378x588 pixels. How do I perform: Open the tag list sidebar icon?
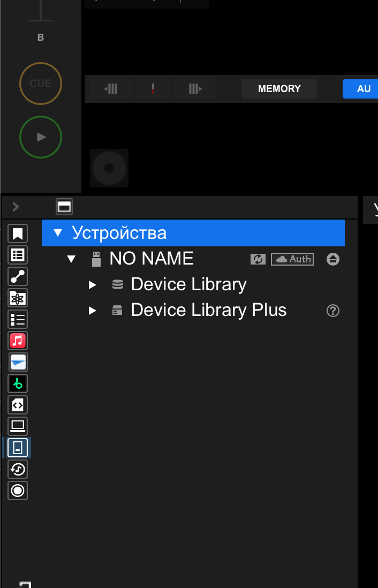(18, 320)
